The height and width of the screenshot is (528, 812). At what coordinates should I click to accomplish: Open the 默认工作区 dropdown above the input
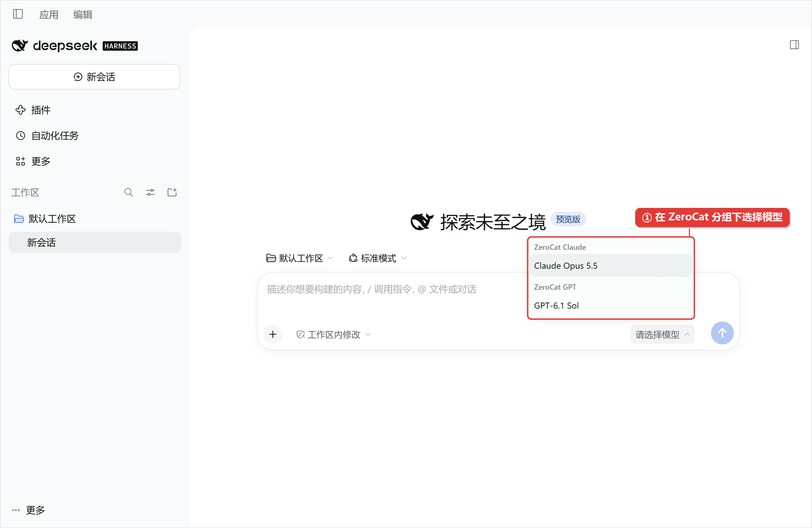[299, 258]
